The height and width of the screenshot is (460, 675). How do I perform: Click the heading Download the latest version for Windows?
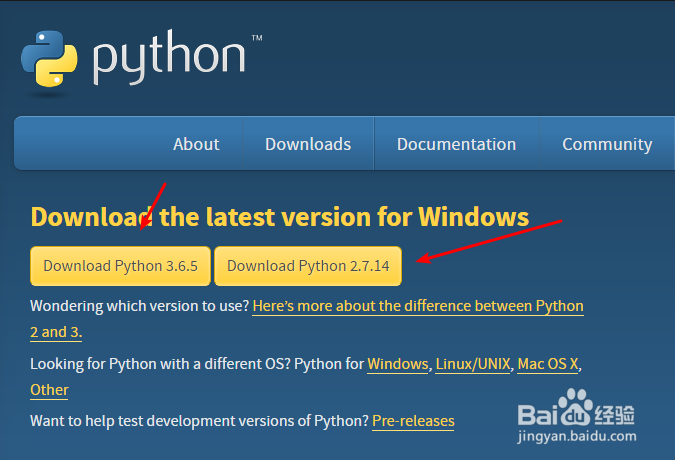(280, 216)
